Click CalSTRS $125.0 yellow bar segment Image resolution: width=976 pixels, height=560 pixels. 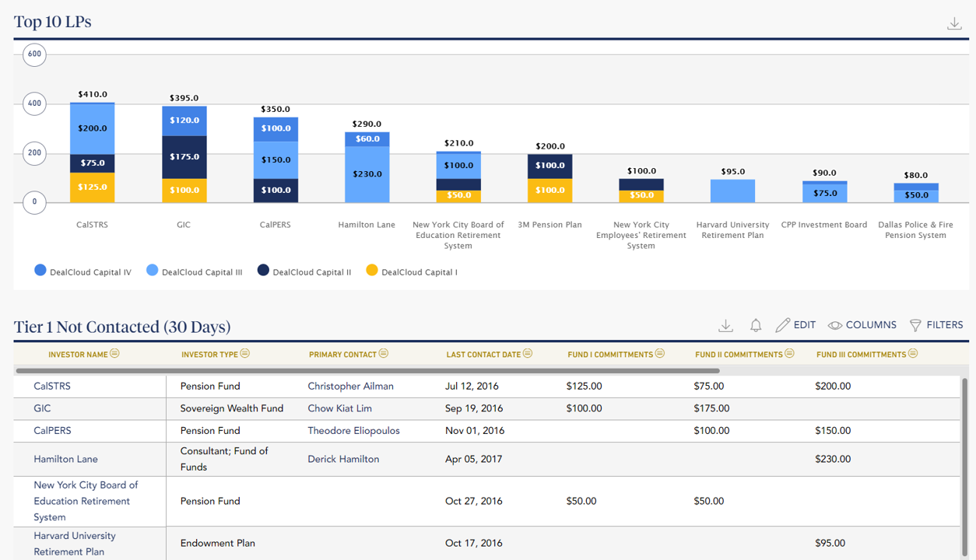[93, 187]
